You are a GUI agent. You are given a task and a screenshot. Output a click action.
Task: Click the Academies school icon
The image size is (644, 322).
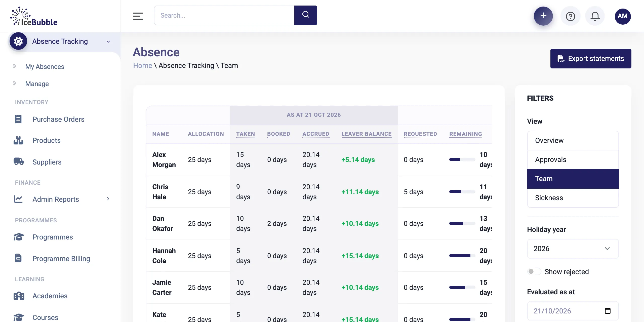point(19,296)
